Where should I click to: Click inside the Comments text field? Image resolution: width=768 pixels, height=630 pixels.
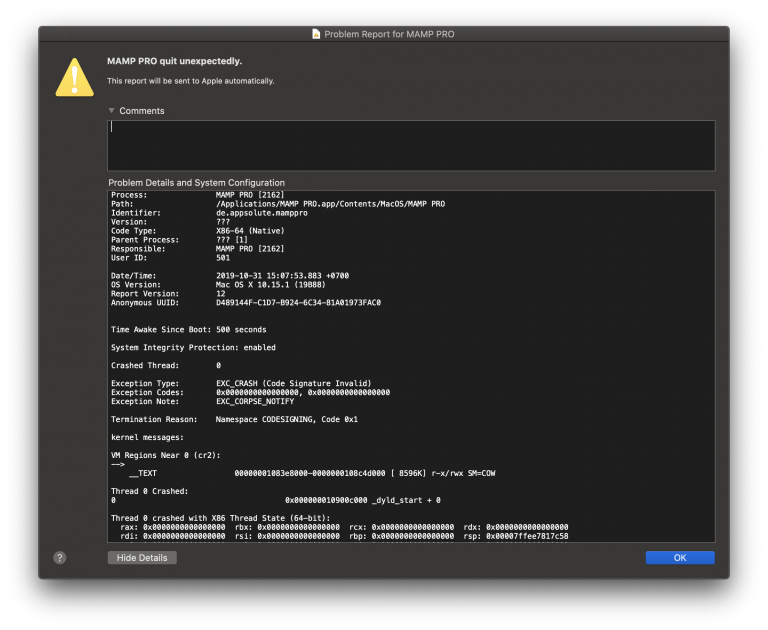(411, 145)
